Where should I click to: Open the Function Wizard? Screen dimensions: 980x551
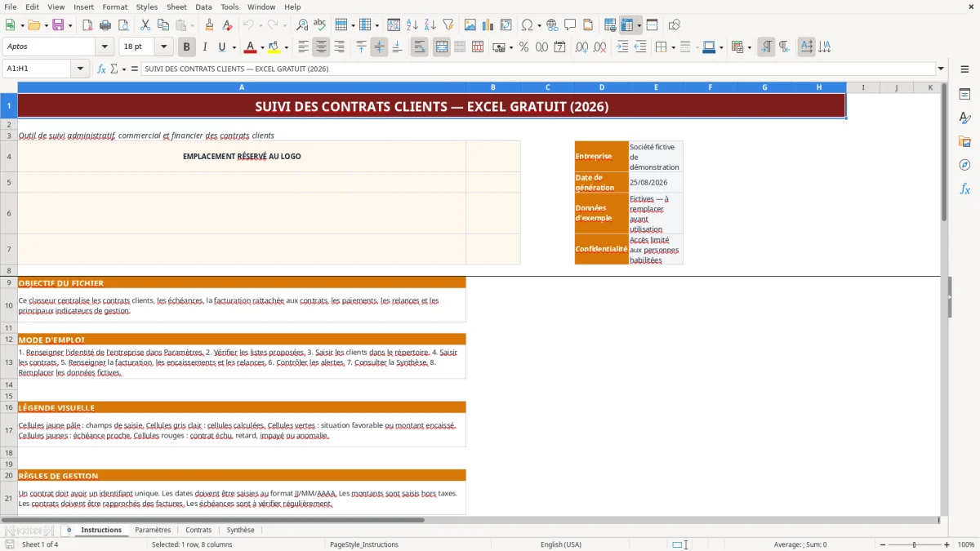(101, 69)
